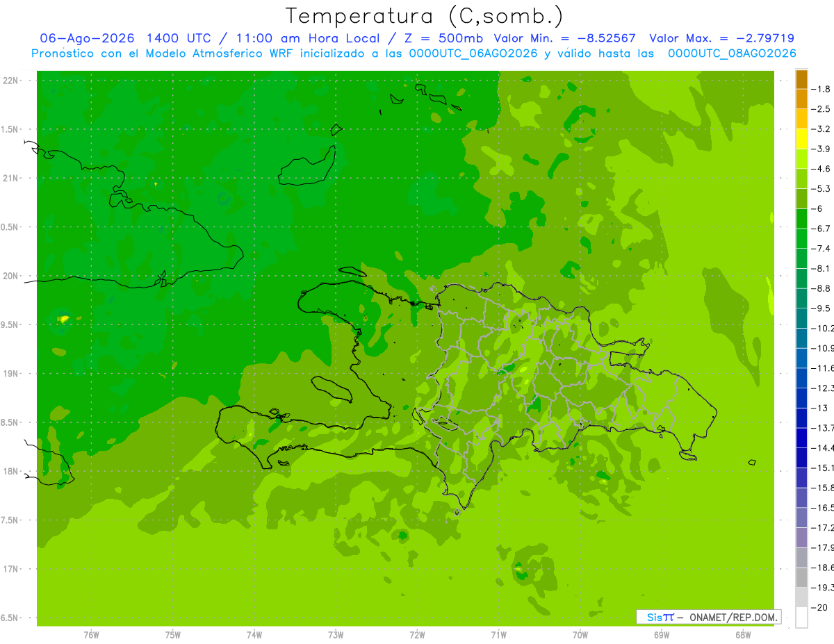Click the "17N" latitude label
This screenshot has height=644, width=834.
pyautogui.click(x=10, y=570)
